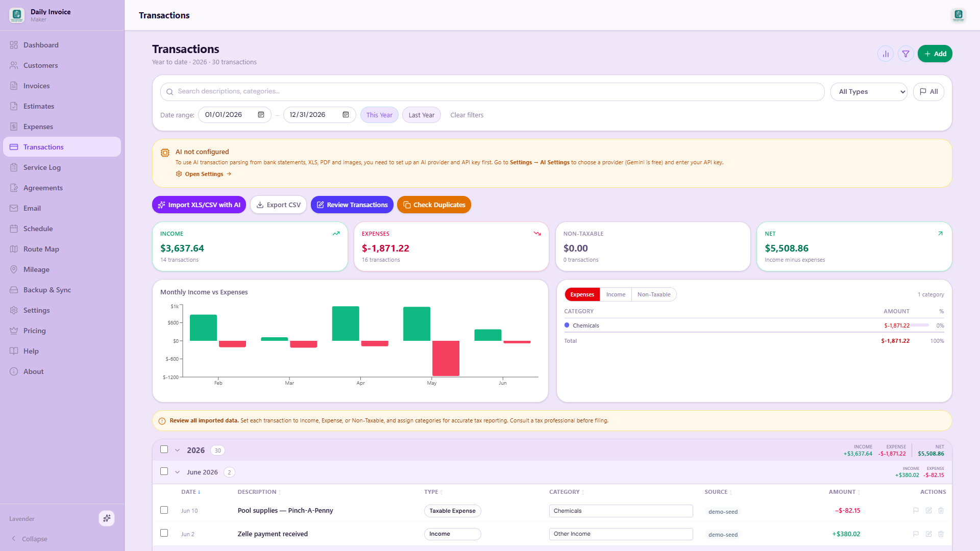The image size is (980, 551).
Task: Click the search magnifier icon
Action: (169, 92)
